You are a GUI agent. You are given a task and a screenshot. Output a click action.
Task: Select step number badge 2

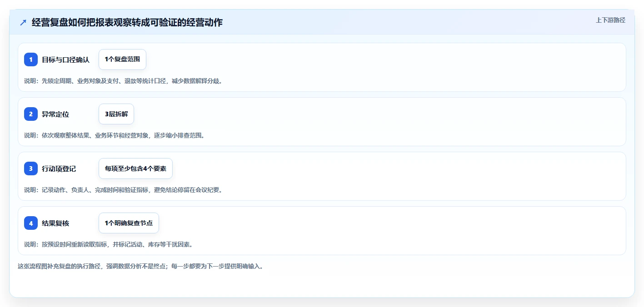(x=31, y=114)
